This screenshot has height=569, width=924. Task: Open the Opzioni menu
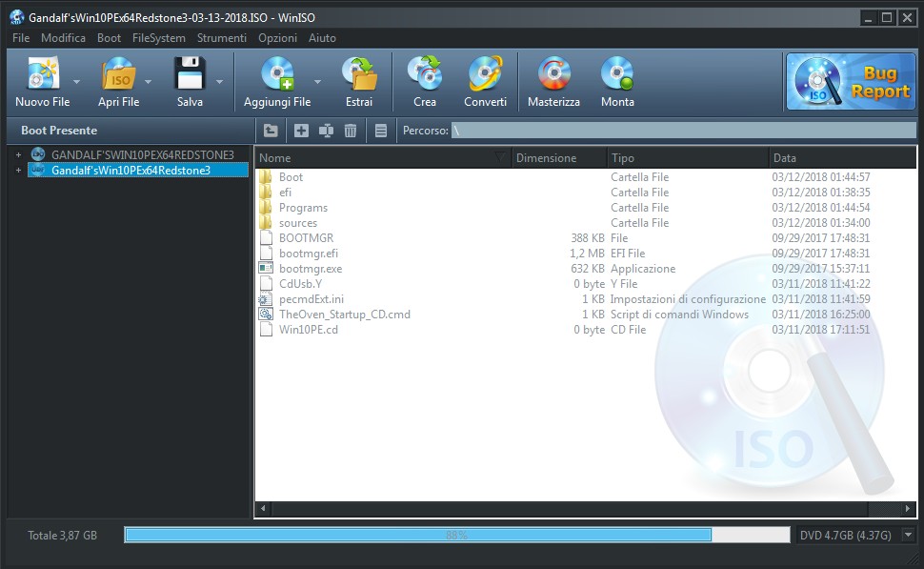(x=277, y=38)
